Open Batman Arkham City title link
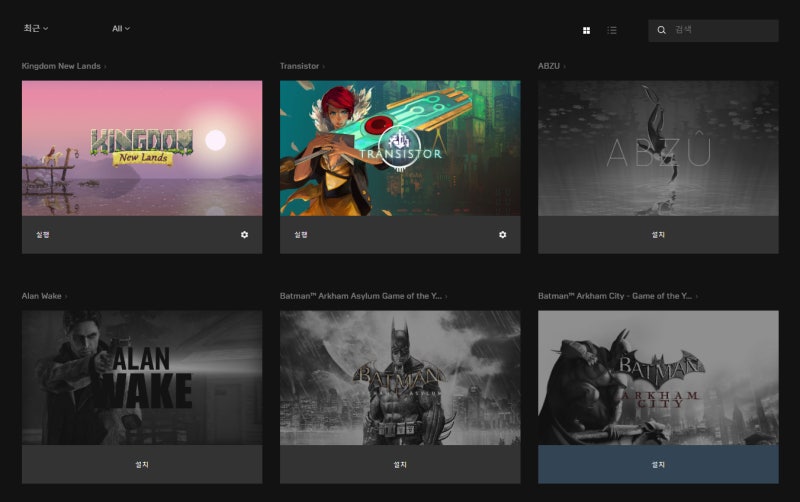 [x=618, y=296]
